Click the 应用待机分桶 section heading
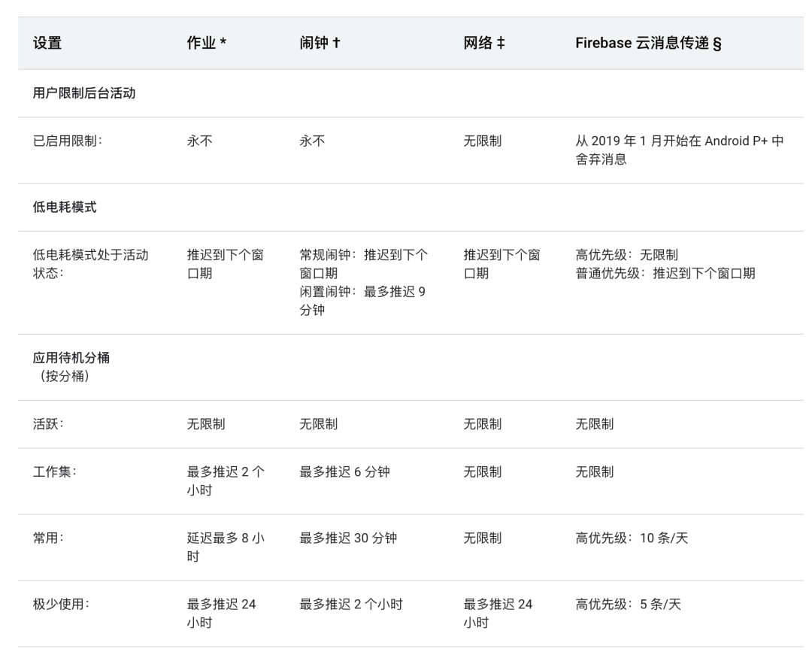 click(x=71, y=367)
